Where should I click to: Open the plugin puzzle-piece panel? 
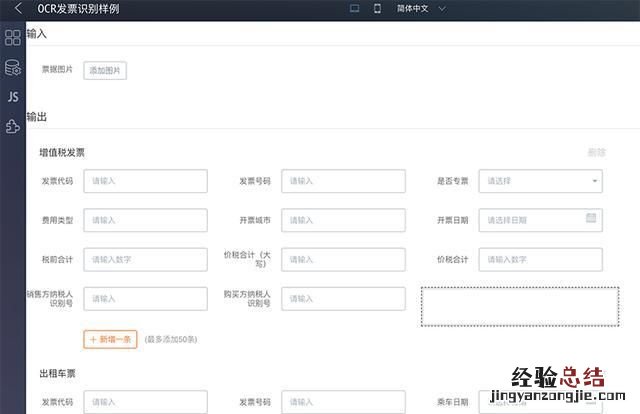[x=12, y=127]
